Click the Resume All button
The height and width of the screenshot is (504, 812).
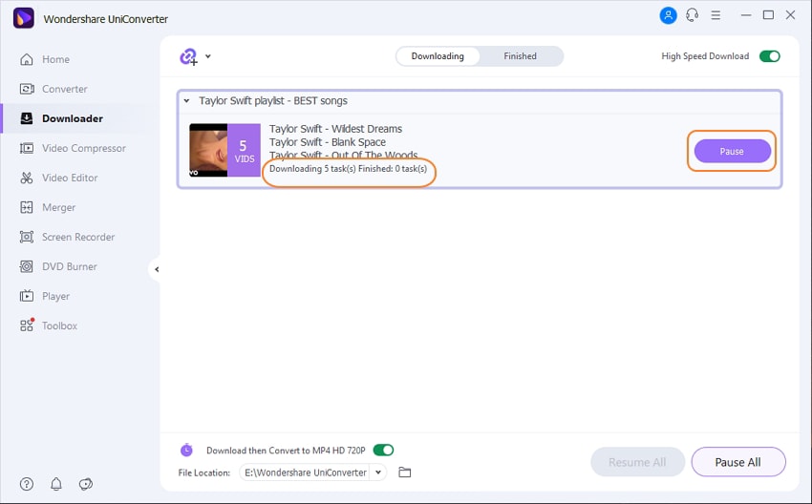point(637,462)
